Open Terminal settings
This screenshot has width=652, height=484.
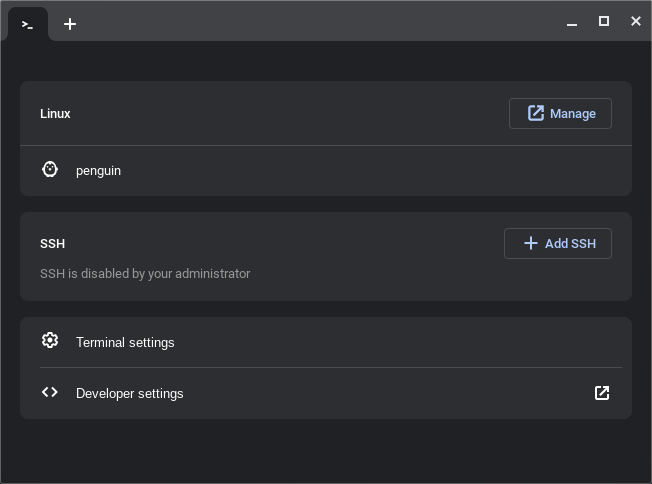pyautogui.click(x=326, y=342)
